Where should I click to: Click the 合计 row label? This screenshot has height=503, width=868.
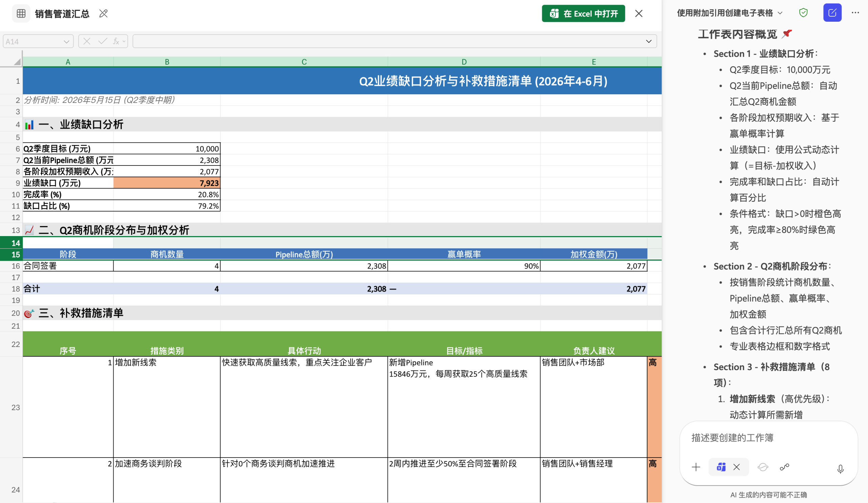[x=68, y=289]
